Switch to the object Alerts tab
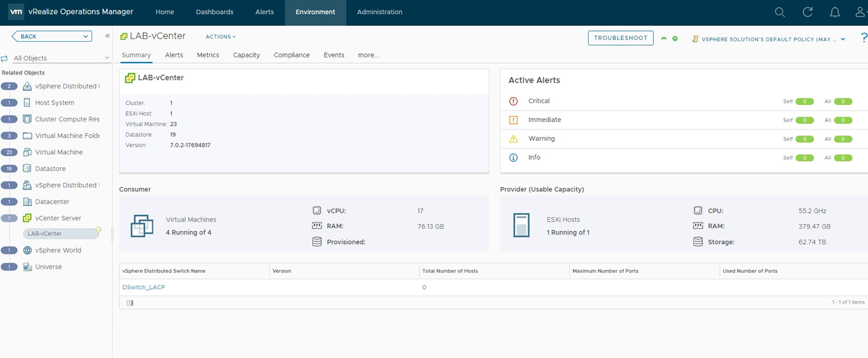 [174, 55]
